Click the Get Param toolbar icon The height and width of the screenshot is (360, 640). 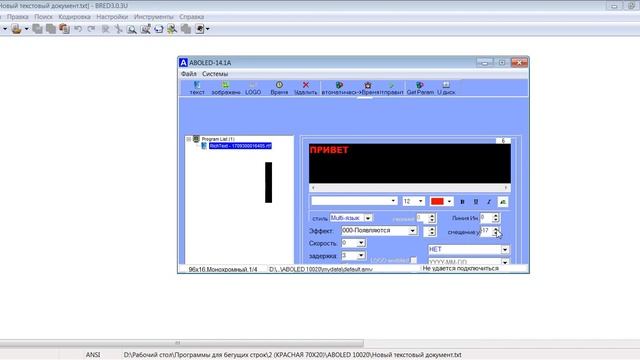420,88
